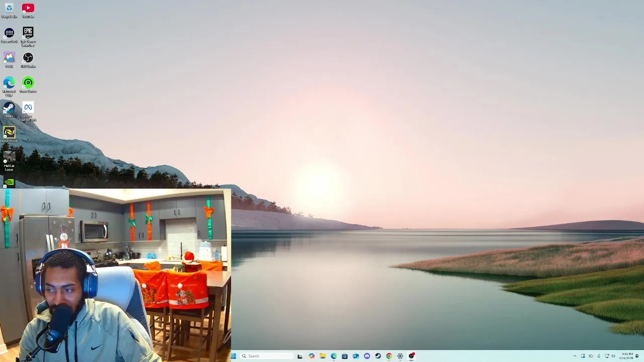Open the Windows Start menu

[x=233, y=356]
